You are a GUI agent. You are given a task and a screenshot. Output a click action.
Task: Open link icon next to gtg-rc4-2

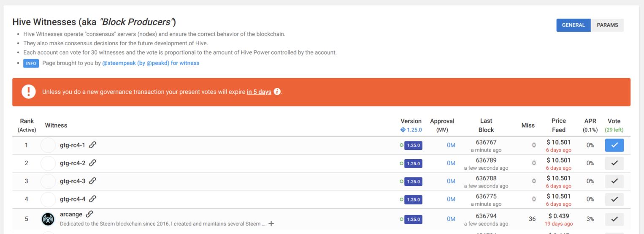pos(92,163)
